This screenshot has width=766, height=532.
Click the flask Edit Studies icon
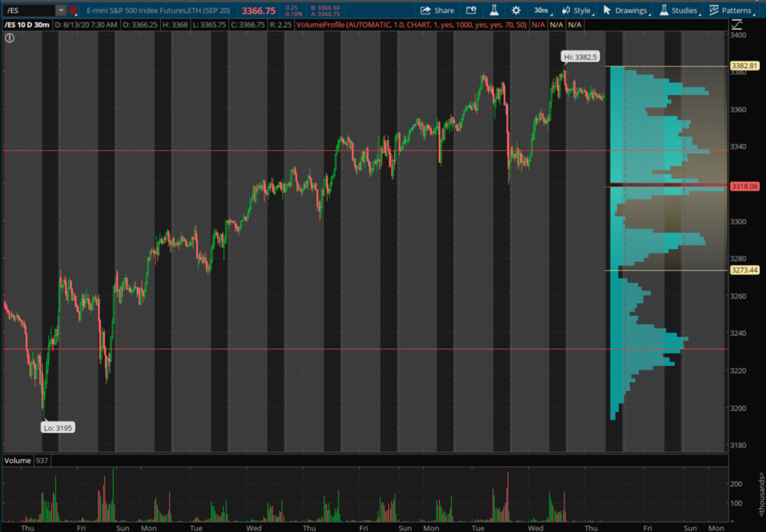(494, 11)
